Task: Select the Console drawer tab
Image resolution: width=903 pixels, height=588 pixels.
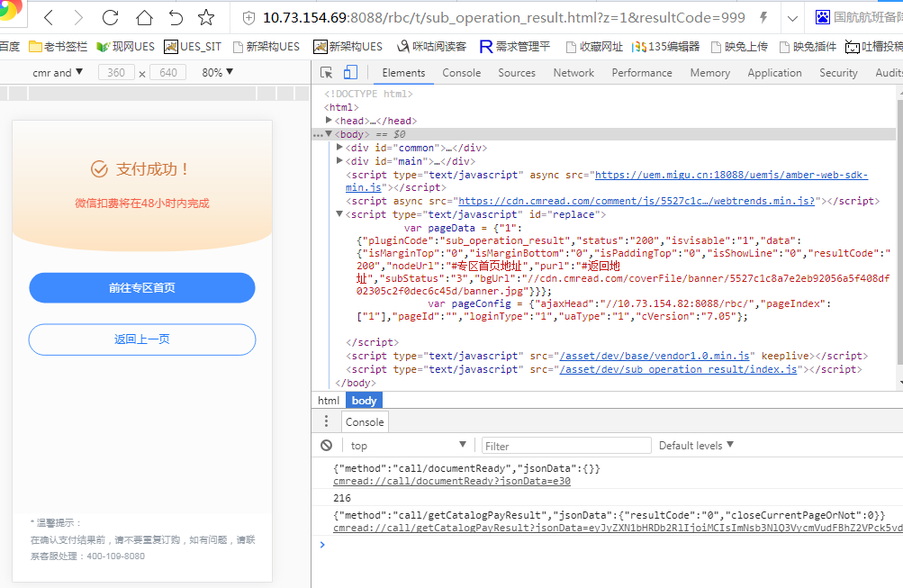Action: (x=365, y=422)
